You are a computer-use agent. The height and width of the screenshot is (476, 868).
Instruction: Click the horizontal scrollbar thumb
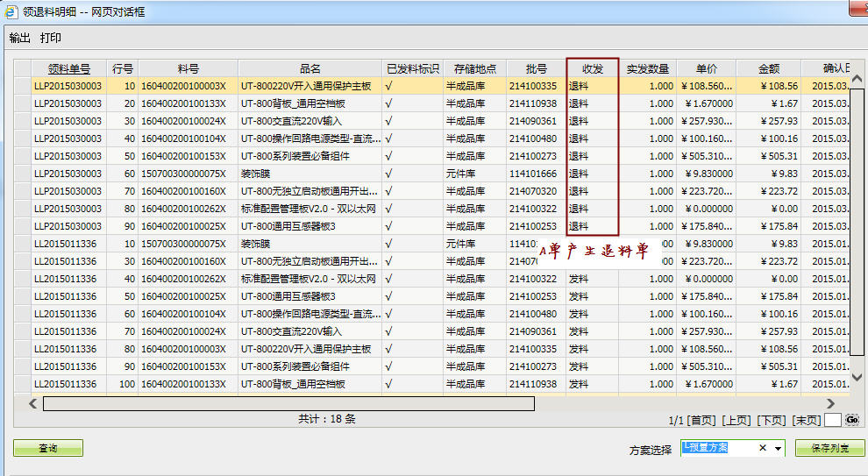coord(289,403)
